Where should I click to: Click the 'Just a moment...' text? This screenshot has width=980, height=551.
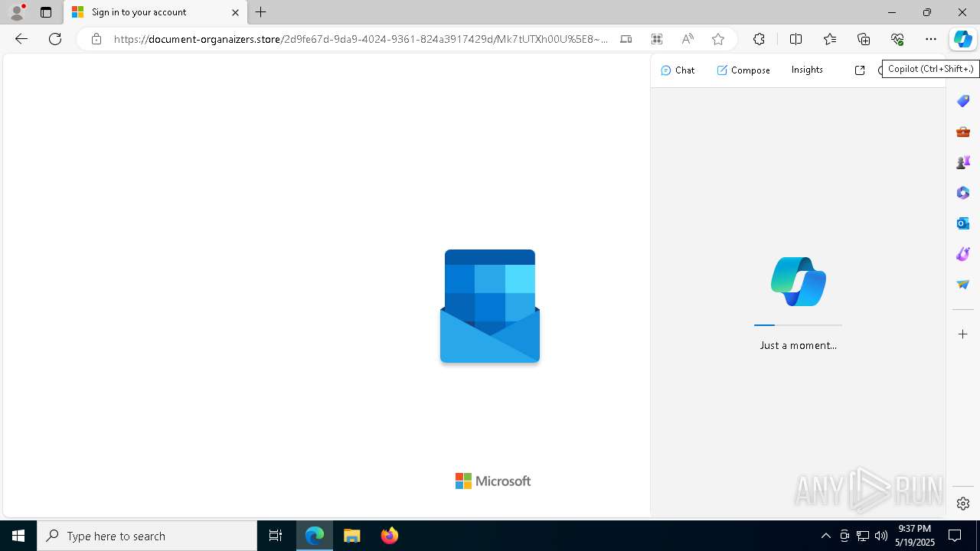coord(798,346)
